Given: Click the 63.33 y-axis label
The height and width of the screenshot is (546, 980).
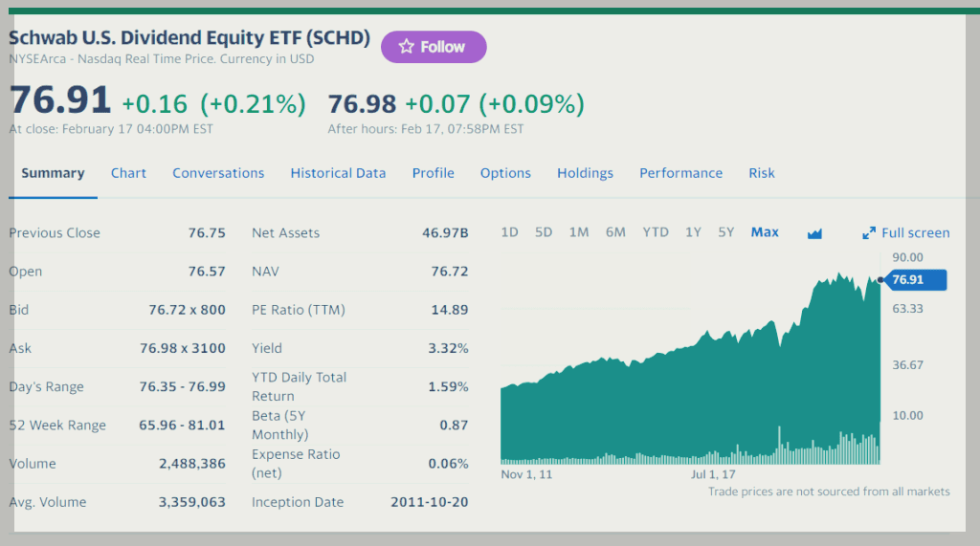Looking at the screenshot, I should (x=907, y=309).
